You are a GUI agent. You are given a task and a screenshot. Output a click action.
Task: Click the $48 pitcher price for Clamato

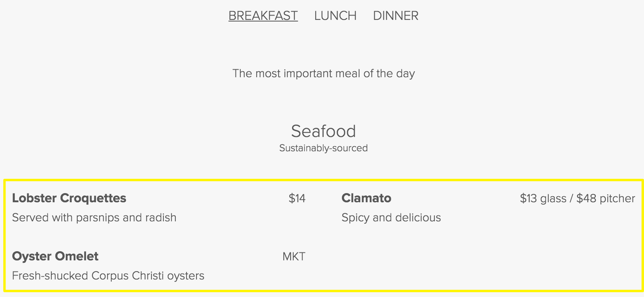point(605,198)
